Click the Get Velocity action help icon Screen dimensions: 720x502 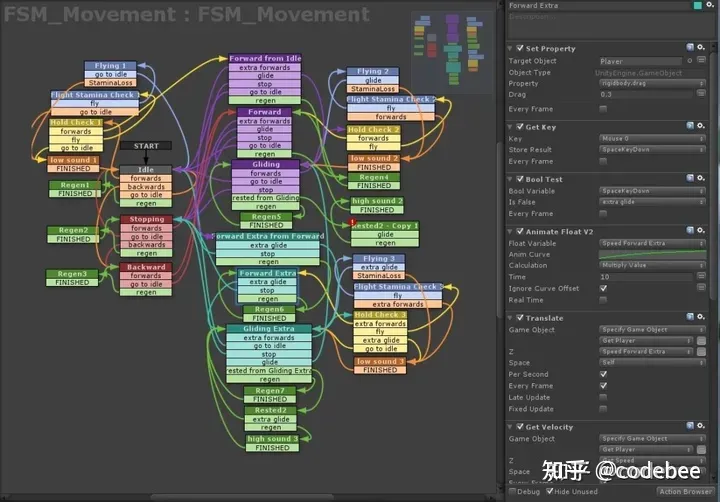pyautogui.click(x=690, y=427)
